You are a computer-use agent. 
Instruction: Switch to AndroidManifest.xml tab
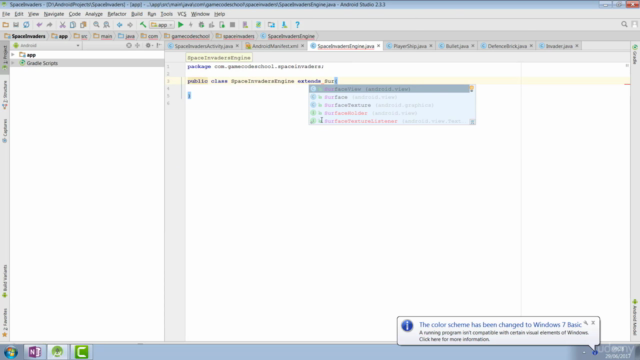click(274, 46)
